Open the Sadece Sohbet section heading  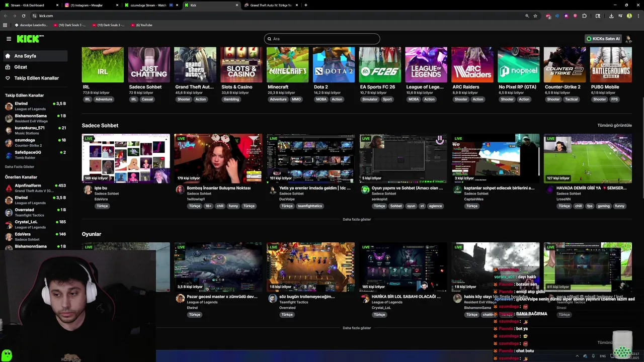pos(100,125)
